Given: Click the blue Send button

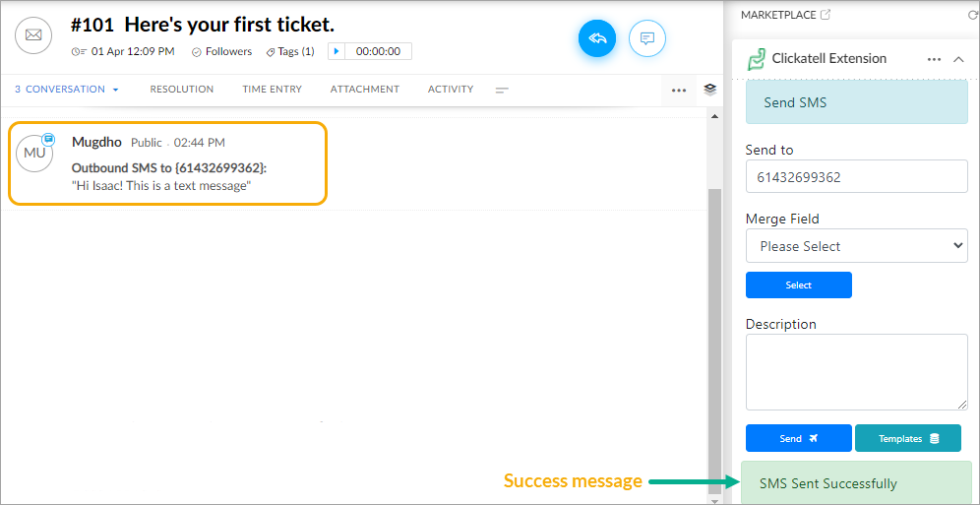Looking at the screenshot, I should point(798,438).
